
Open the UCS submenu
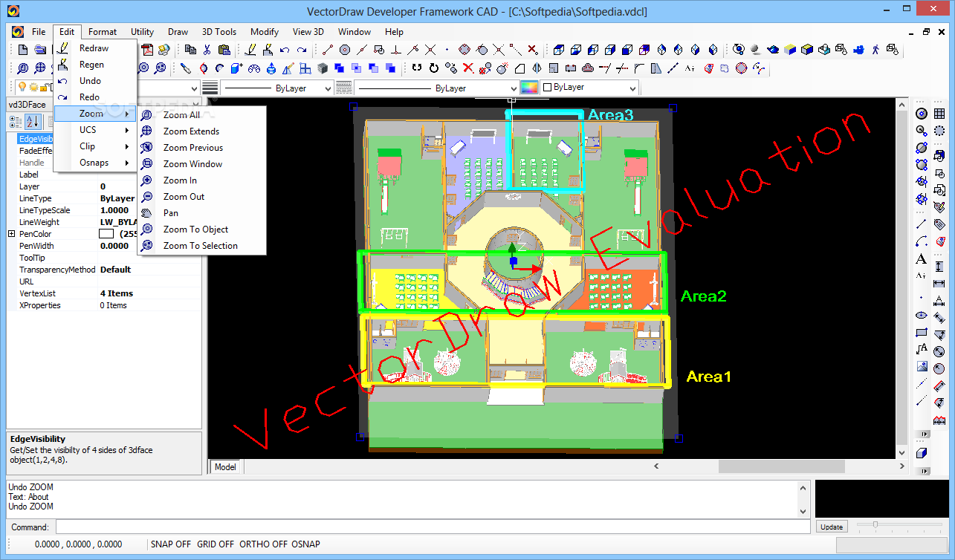click(x=96, y=130)
